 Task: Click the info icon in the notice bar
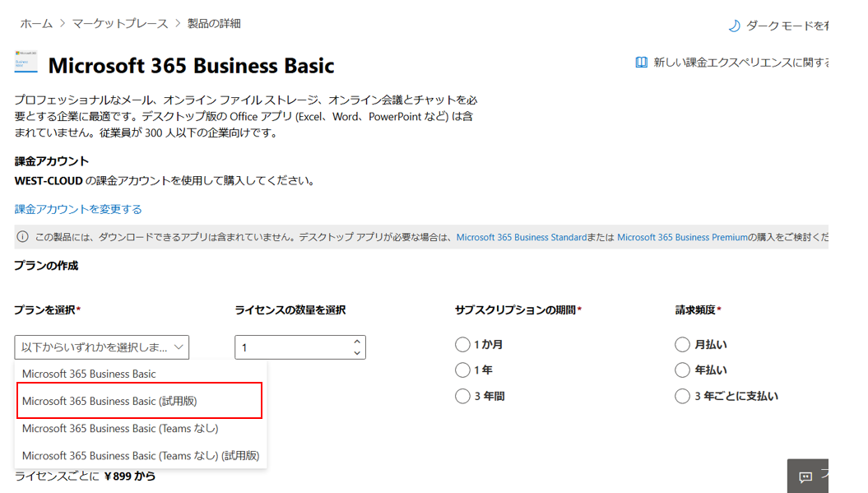click(x=22, y=237)
